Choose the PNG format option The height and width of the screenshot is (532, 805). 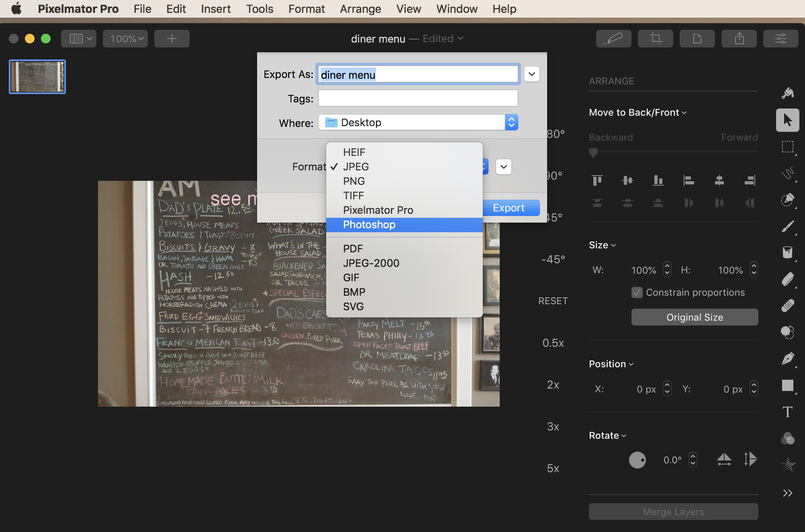coord(353,181)
